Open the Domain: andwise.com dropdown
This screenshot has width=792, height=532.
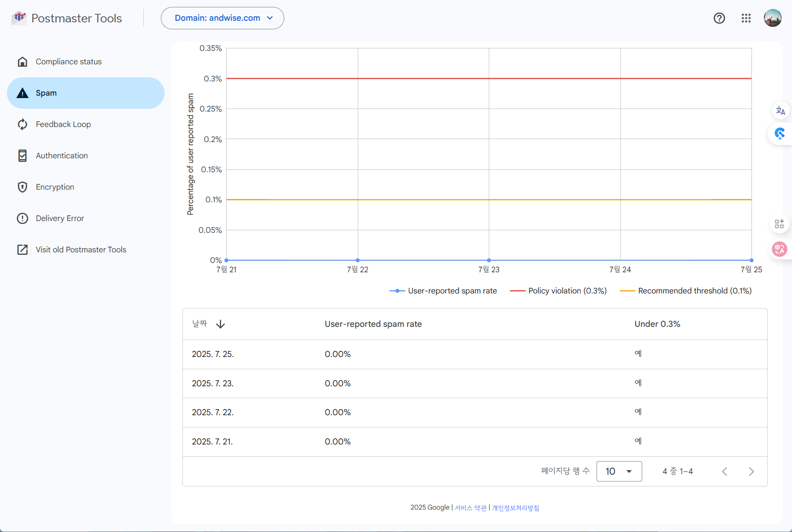pyautogui.click(x=222, y=18)
